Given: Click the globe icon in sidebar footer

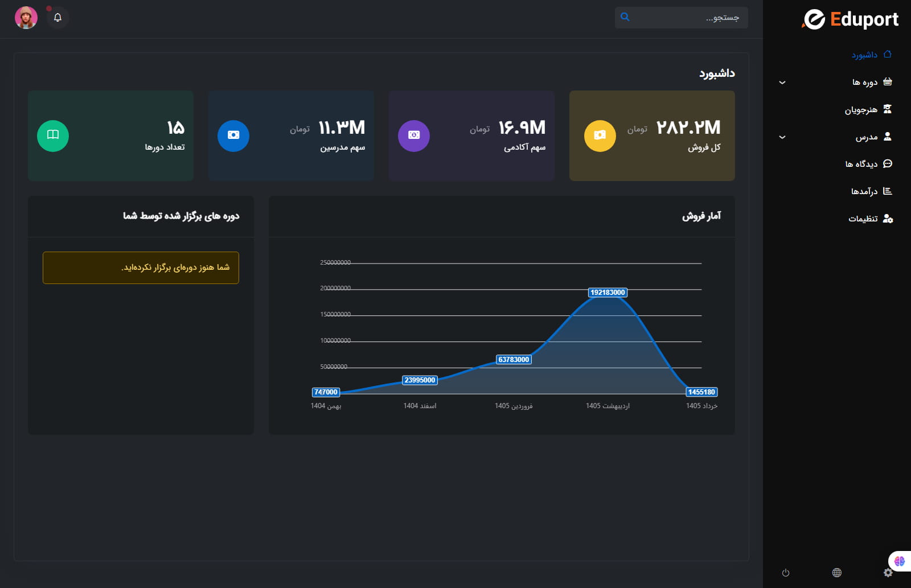Looking at the screenshot, I should [837, 573].
